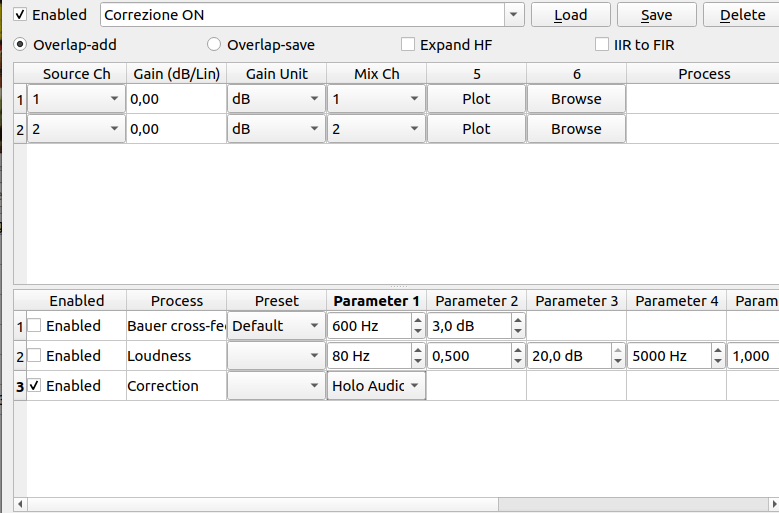
Task: Increase the 600 Hz spinner value
Action: click(x=418, y=320)
